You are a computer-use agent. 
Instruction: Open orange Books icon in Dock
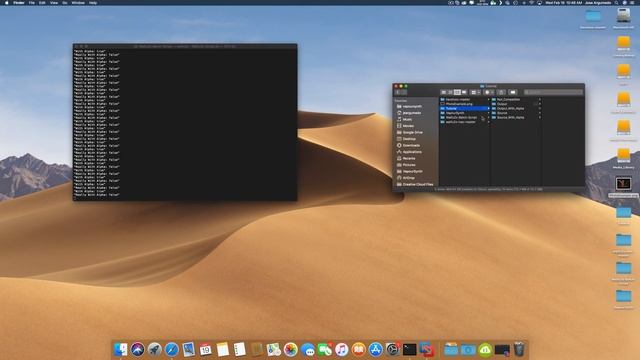coord(359,349)
